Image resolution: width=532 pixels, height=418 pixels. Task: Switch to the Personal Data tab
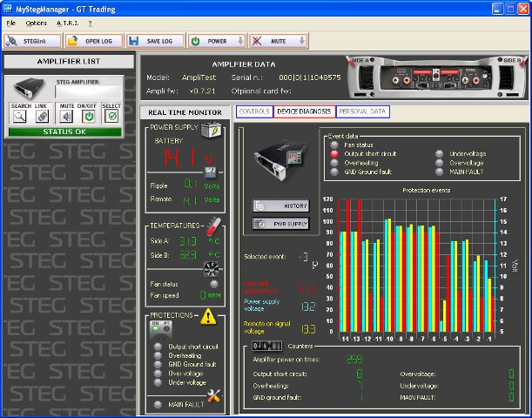[x=362, y=111]
